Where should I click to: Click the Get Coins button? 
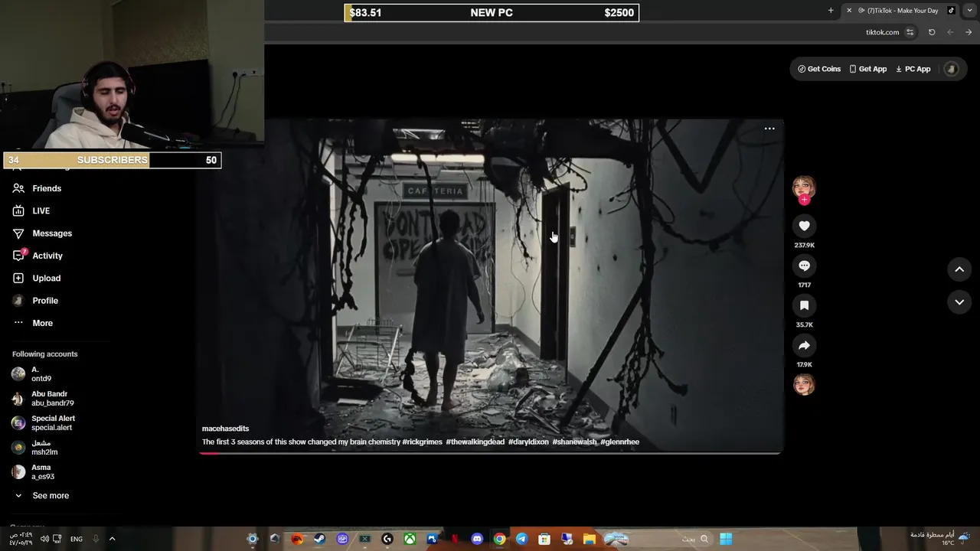click(819, 69)
